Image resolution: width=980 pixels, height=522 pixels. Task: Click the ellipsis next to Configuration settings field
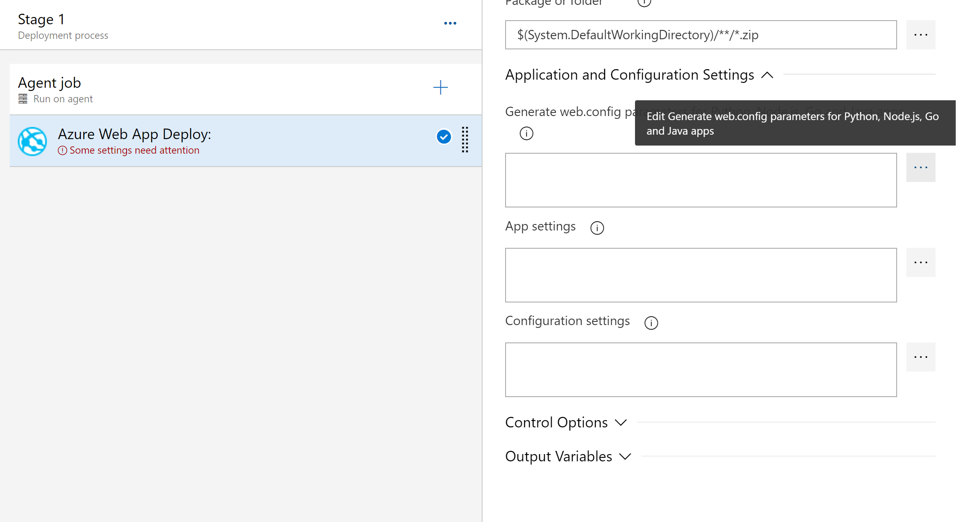(x=921, y=357)
